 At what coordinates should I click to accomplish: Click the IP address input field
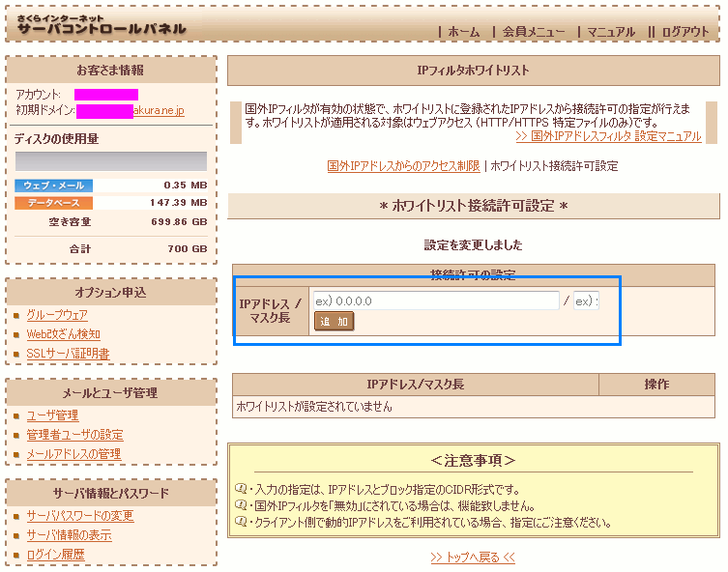pyautogui.click(x=435, y=300)
